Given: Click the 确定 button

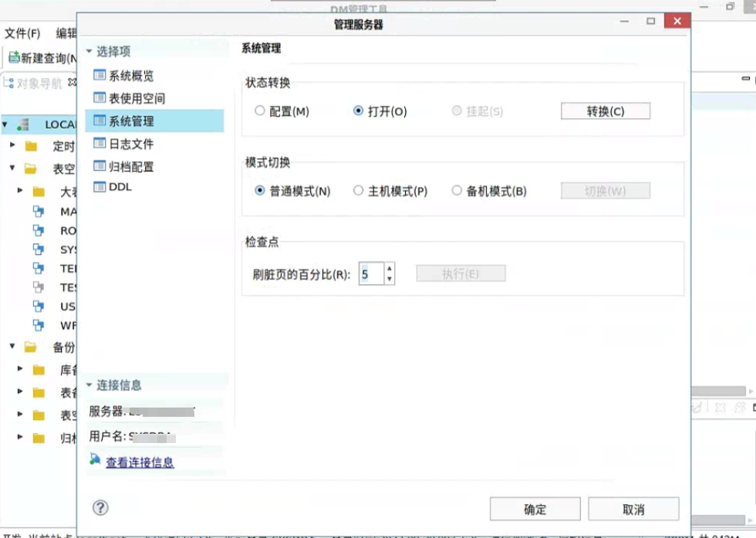Looking at the screenshot, I should coord(535,509).
